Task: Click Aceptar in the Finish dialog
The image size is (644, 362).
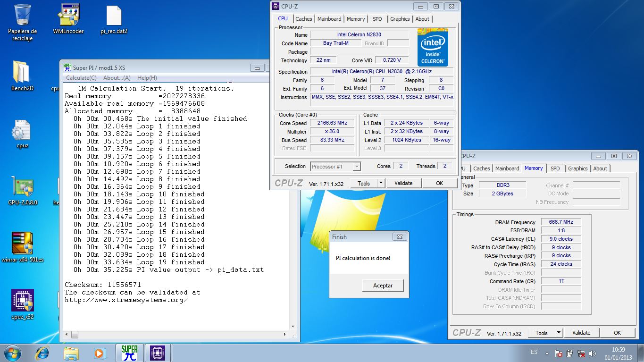Action: pos(383,286)
